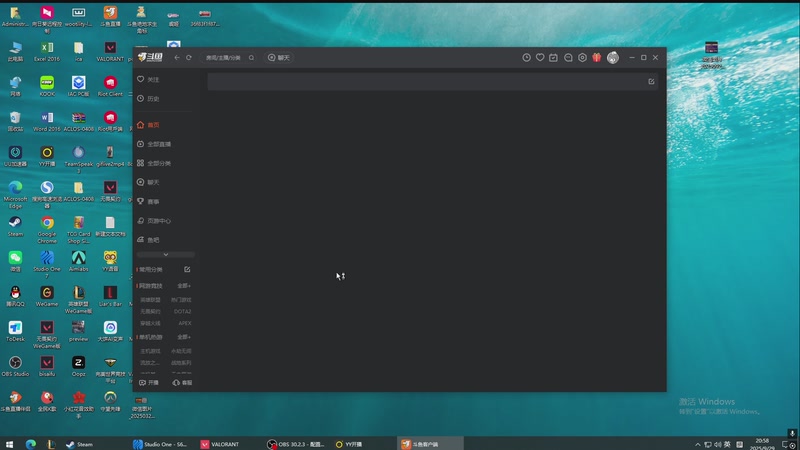Edit 常用分类 with the pencil icon
This screenshot has width=800, height=450.
click(187, 269)
